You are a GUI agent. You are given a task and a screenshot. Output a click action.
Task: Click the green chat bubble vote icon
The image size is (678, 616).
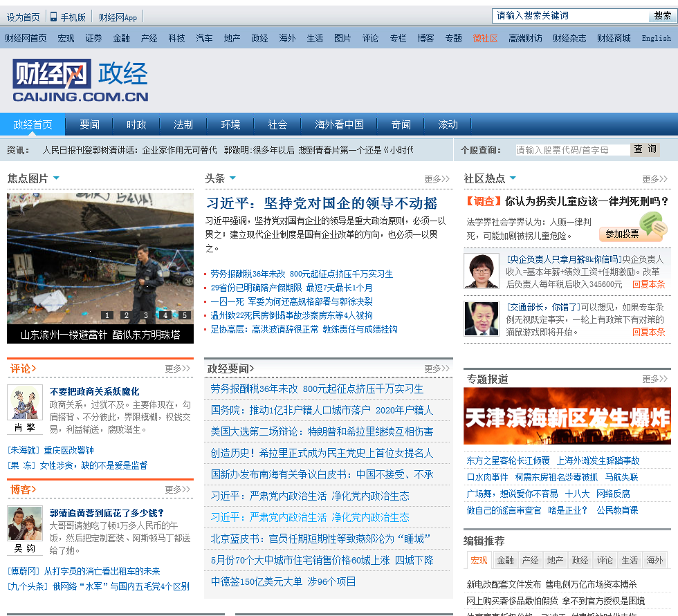point(653,224)
